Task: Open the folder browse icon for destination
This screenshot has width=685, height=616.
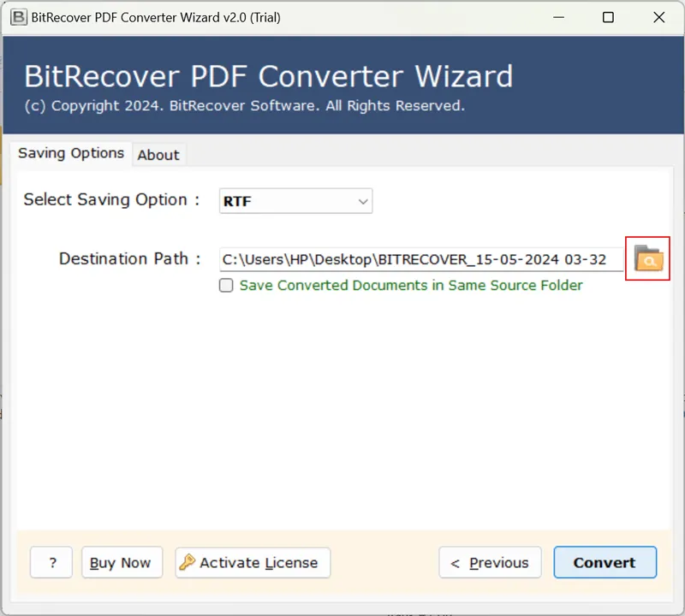Action: coord(648,258)
